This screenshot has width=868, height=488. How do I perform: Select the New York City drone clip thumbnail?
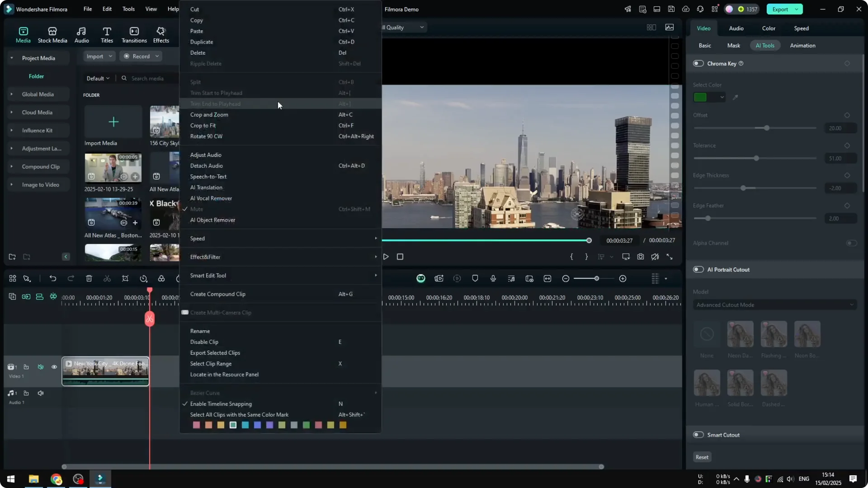coord(105,371)
